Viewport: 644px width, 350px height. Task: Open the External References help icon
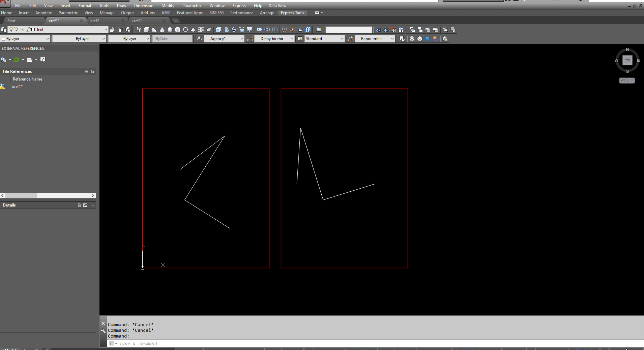[43, 60]
